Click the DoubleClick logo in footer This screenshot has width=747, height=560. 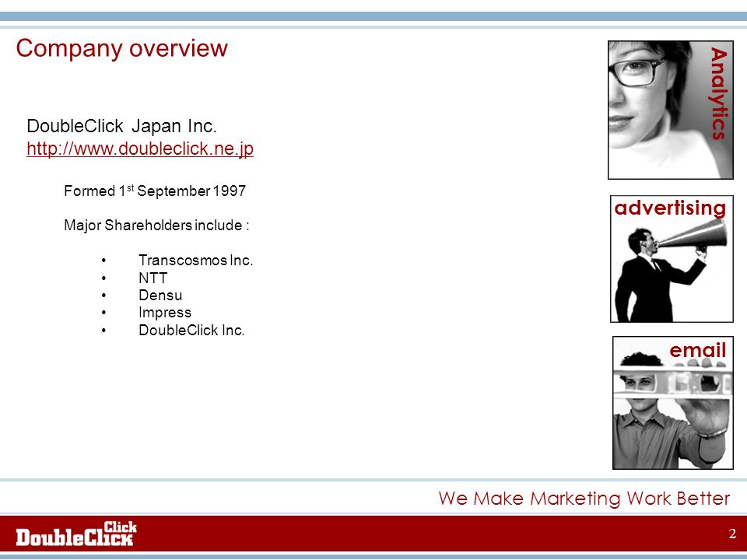76,534
